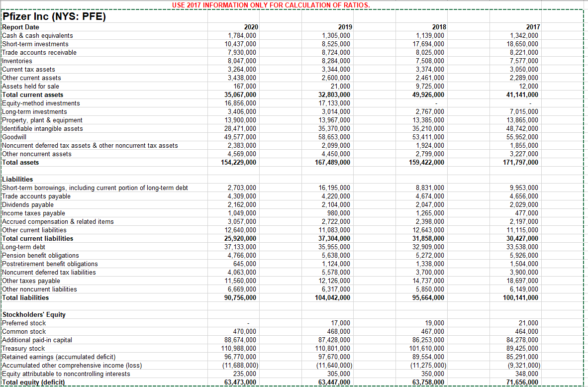This screenshot has height=387, width=588.
Task: Select the Other taxes payable label
Action: [x=31, y=281]
